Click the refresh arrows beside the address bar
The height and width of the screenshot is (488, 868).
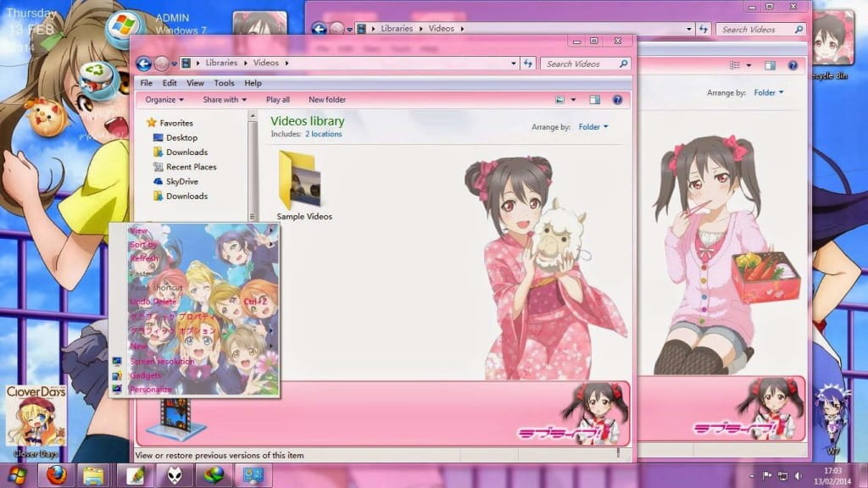coord(529,63)
